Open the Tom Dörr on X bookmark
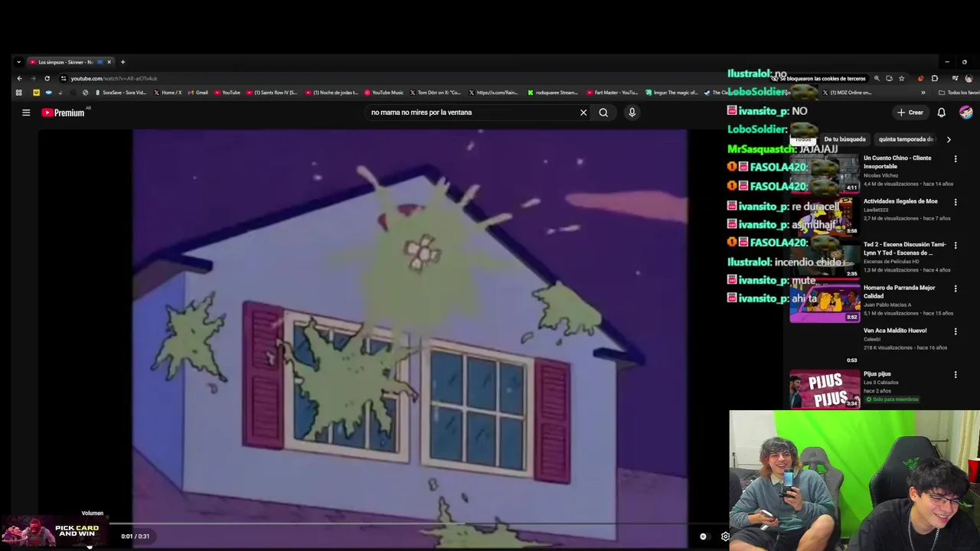This screenshot has width=980, height=551. coord(436,93)
